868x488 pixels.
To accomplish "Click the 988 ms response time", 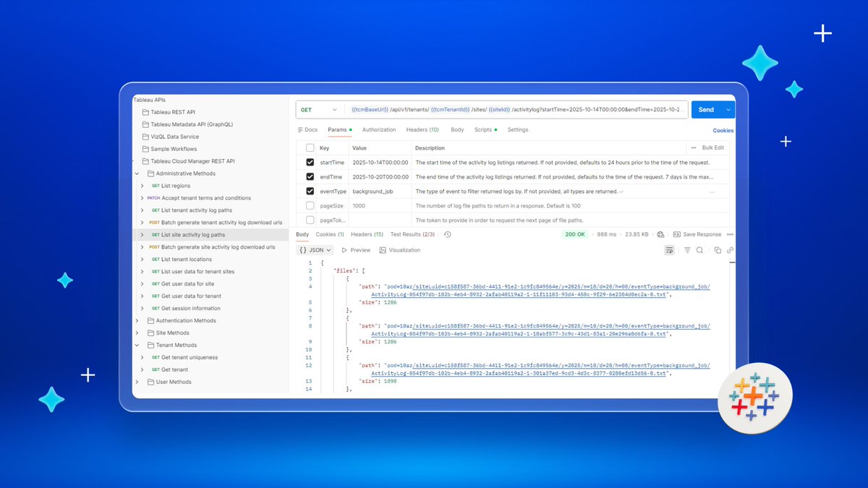I will coord(608,234).
